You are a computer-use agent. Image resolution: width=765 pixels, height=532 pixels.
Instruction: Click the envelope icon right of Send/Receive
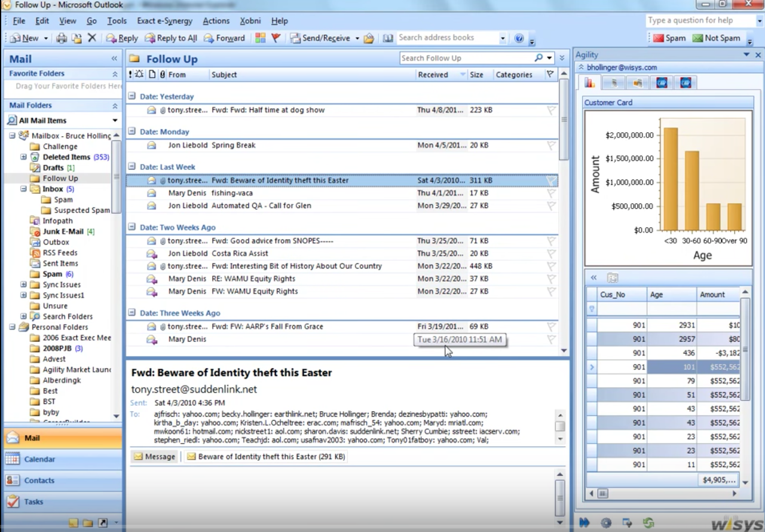(x=369, y=38)
